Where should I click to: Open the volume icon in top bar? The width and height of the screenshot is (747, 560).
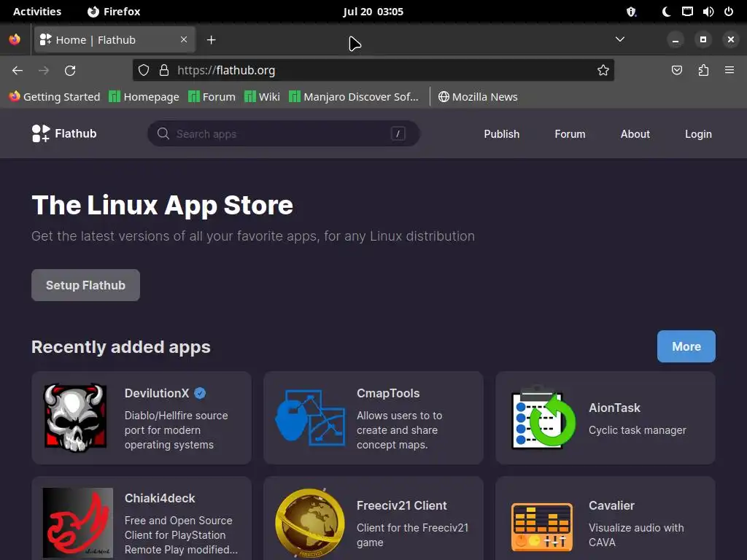(x=708, y=12)
